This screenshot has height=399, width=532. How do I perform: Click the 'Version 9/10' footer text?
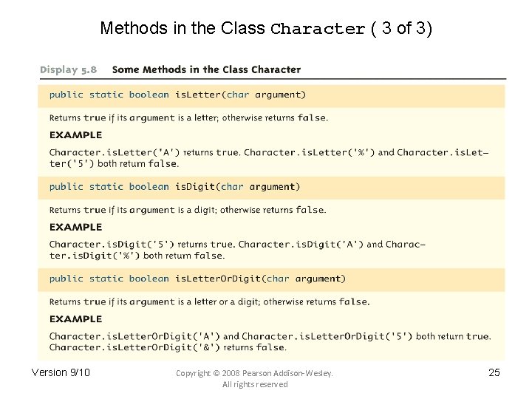click(61, 372)
